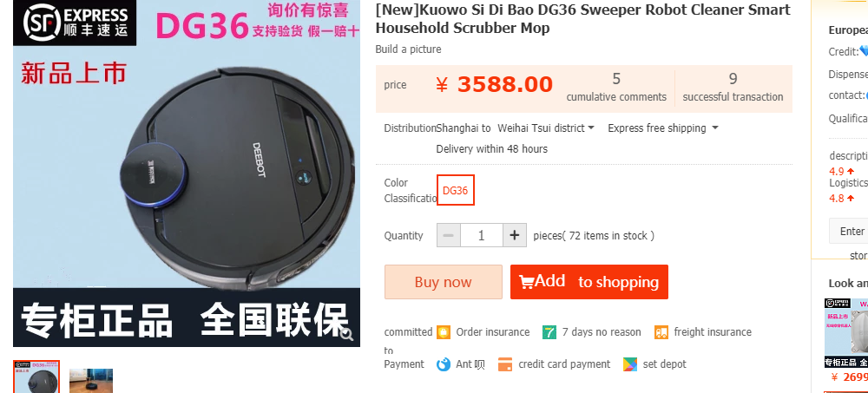Click the magnifier zoom icon on product image
Image resolution: width=868 pixels, height=393 pixels.
(347, 334)
